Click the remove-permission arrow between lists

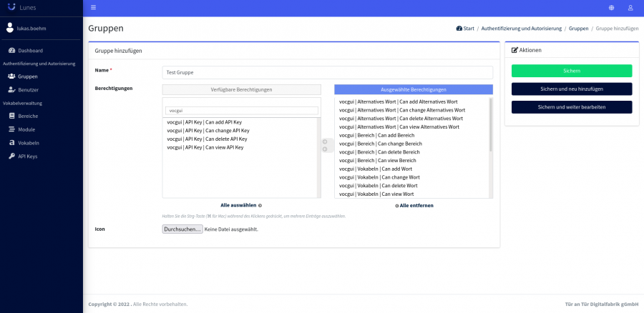coord(324,149)
